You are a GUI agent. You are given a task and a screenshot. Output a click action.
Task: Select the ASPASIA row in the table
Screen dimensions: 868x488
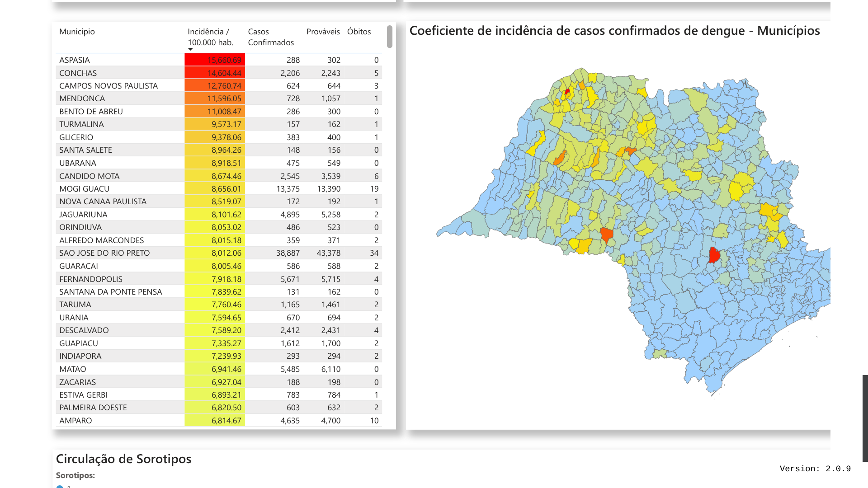click(75, 60)
